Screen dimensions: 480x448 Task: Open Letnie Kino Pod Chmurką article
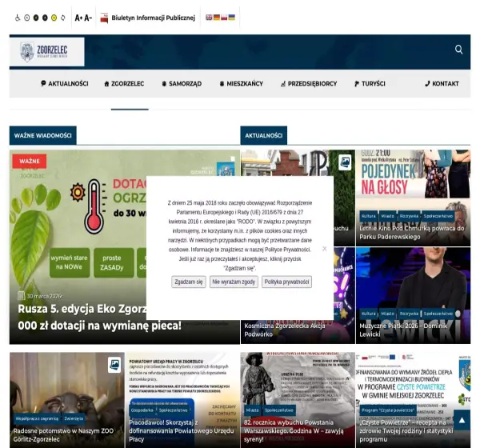pyautogui.click(x=412, y=233)
